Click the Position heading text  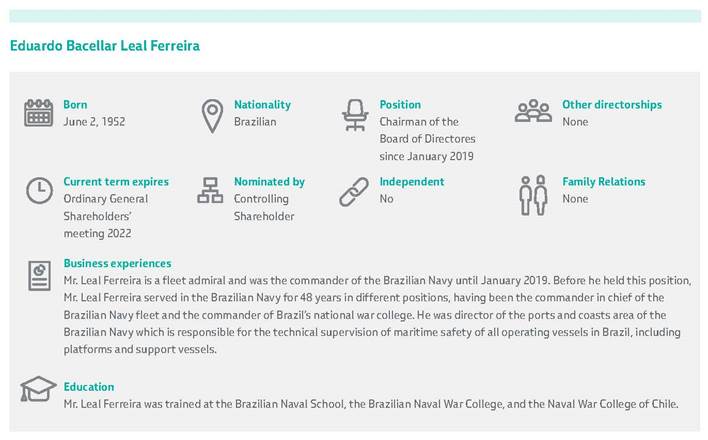(400, 104)
